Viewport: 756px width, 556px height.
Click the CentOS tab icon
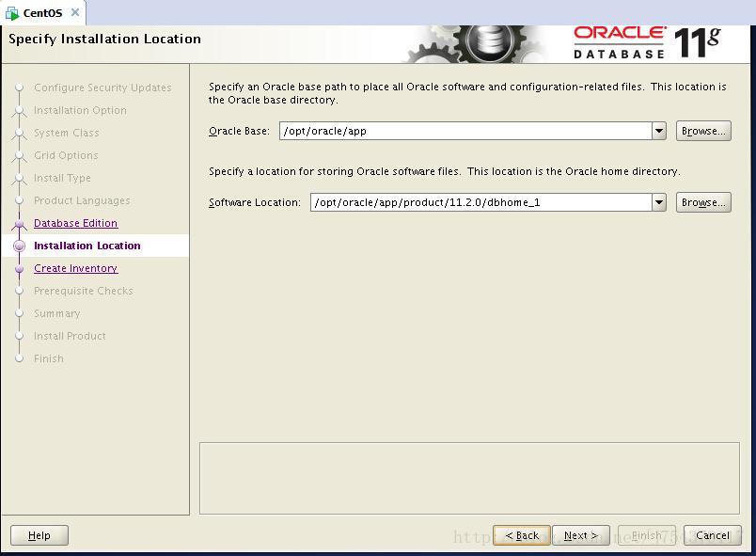pyautogui.click(x=12, y=13)
